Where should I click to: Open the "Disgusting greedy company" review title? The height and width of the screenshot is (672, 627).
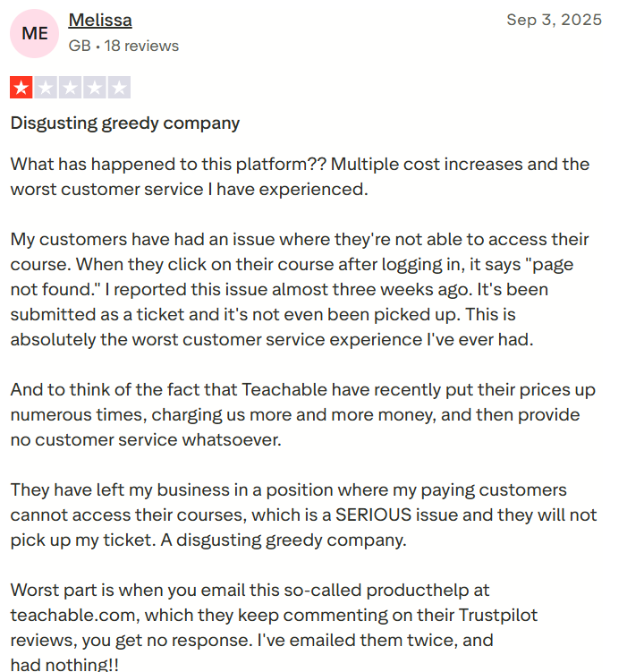click(x=125, y=123)
